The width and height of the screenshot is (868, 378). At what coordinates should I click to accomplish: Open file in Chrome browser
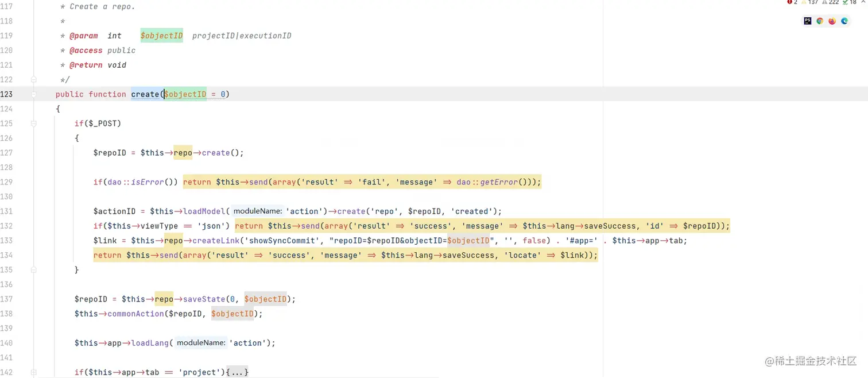(820, 21)
